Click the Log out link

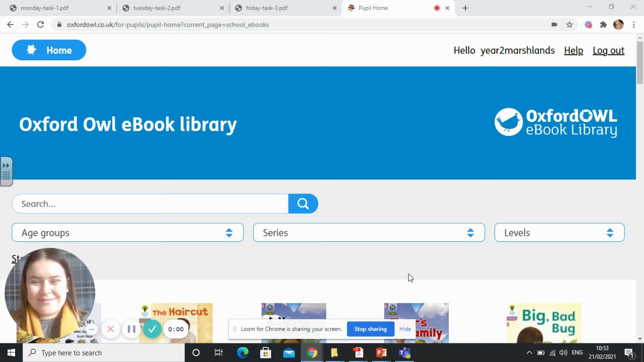(x=608, y=50)
